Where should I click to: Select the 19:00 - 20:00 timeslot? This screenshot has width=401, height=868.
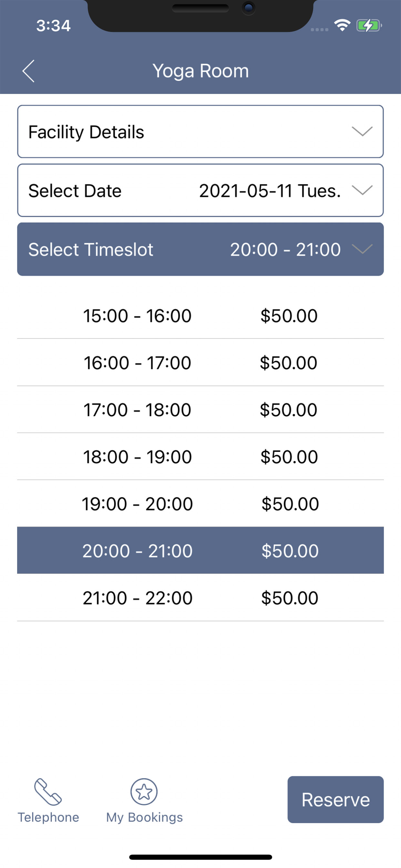tap(200, 504)
